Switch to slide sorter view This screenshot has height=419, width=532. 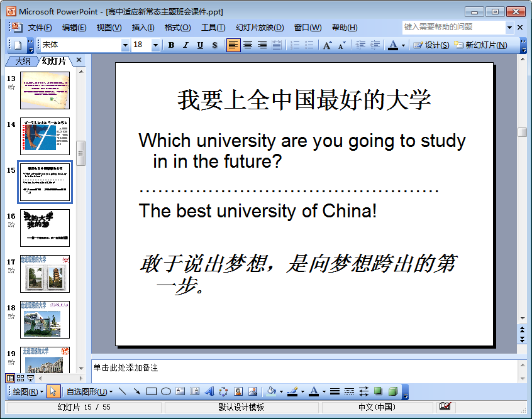[20, 378]
